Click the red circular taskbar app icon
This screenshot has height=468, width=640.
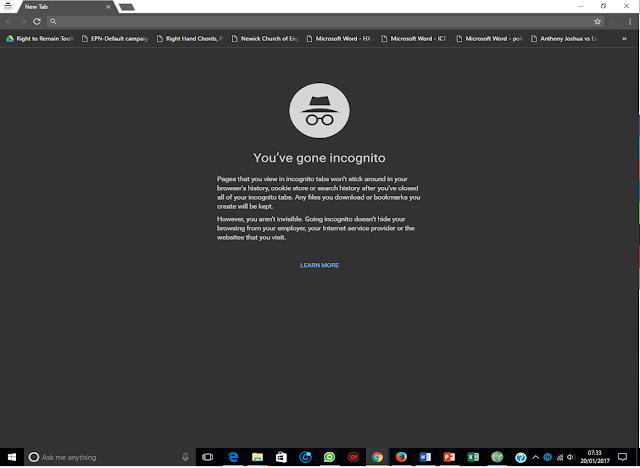(353, 457)
